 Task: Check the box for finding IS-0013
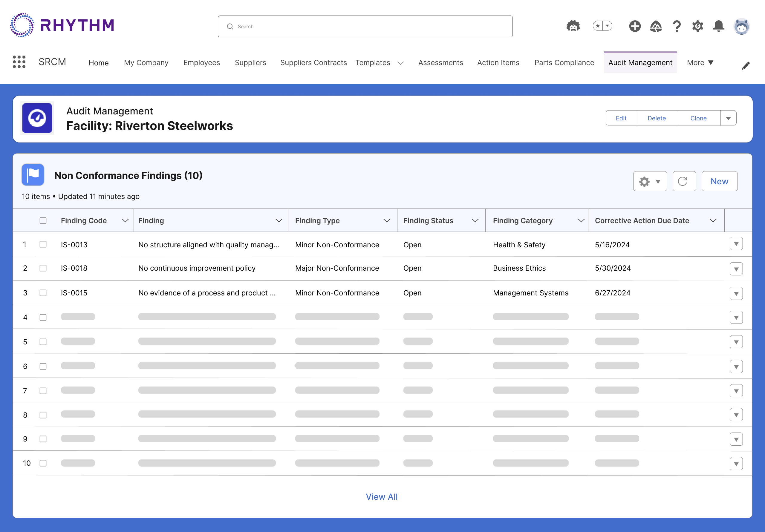[43, 244]
